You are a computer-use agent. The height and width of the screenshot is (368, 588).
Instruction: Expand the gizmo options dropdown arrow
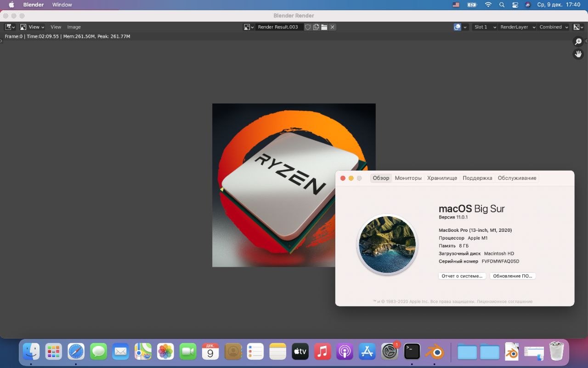(465, 27)
